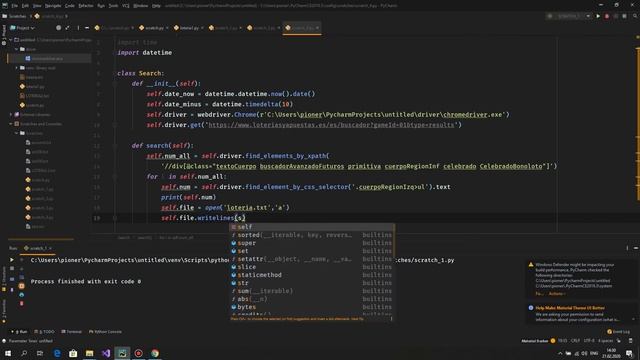Collapse the untitled project root node
Image resolution: width=640 pixels, height=360 pixels.
tap(11, 40)
